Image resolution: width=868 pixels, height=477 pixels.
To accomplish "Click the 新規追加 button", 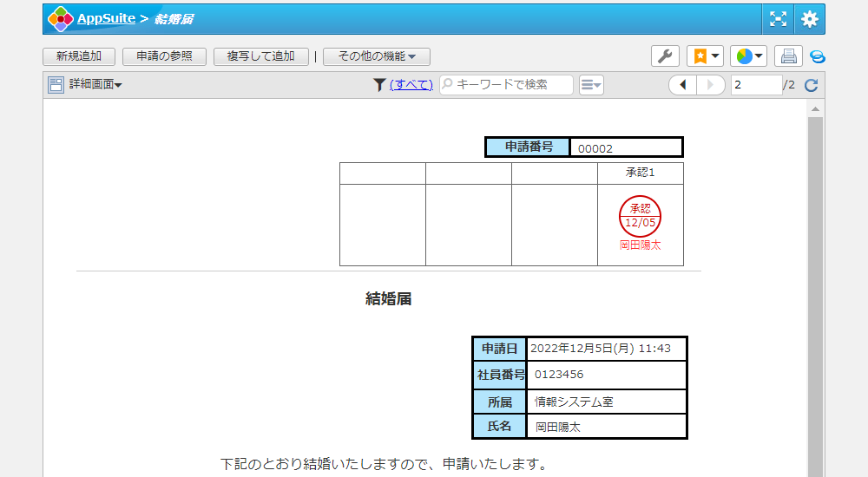I will coord(79,56).
